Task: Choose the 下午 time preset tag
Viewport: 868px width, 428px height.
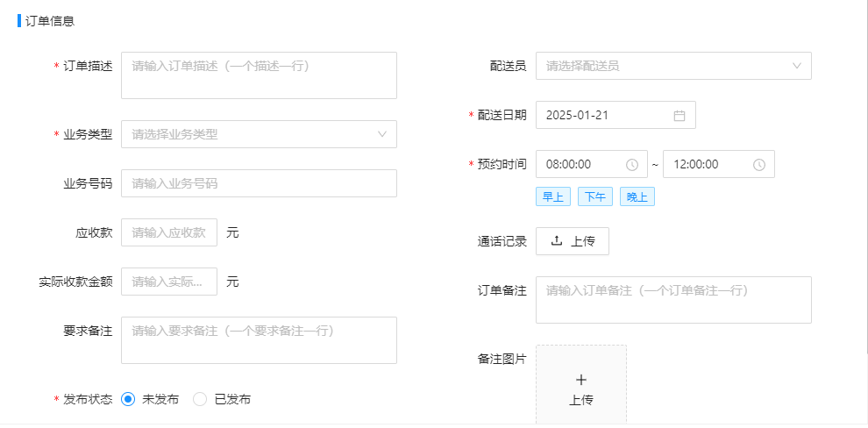Action: tap(595, 196)
